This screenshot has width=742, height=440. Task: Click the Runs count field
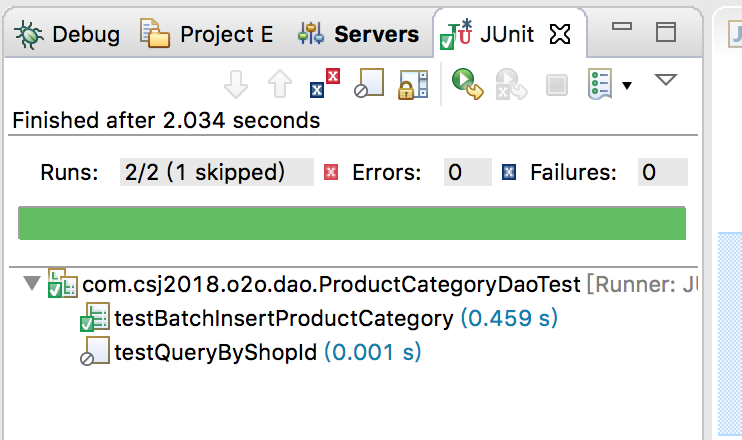[216, 172]
